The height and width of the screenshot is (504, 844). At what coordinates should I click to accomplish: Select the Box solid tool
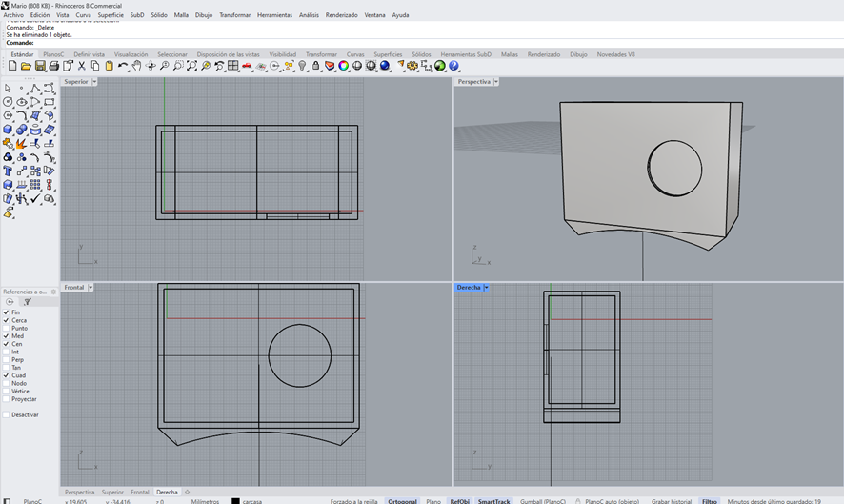tap(8, 130)
